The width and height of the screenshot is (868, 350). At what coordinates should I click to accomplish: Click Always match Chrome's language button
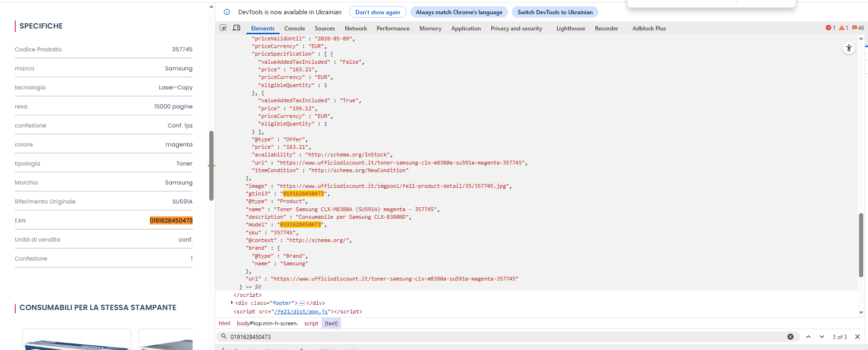(x=459, y=12)
